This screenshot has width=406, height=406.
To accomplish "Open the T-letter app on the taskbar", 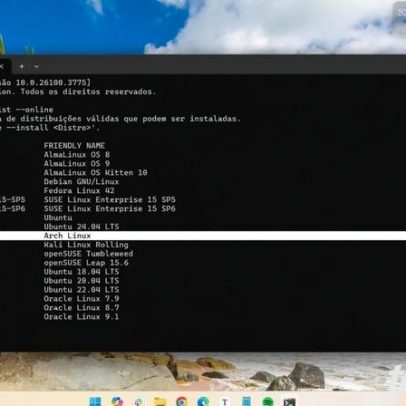I will click(x=225, y=402).
